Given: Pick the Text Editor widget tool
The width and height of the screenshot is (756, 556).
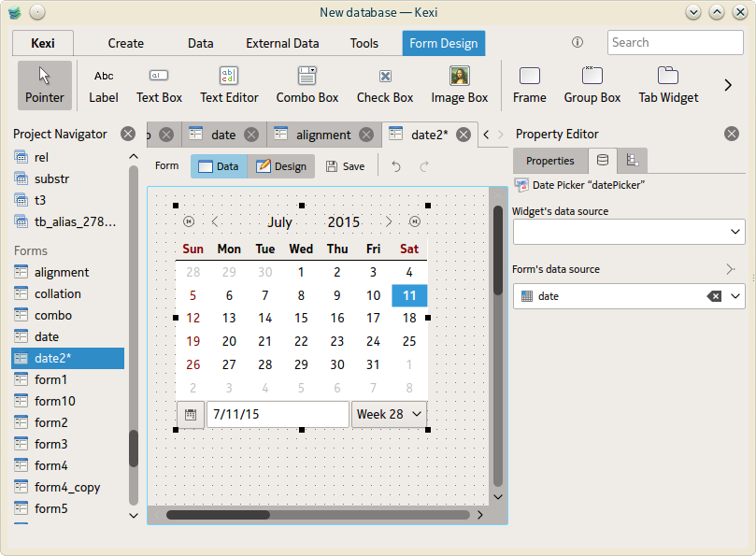Looking at the screenshot, I should pos(229,85).
